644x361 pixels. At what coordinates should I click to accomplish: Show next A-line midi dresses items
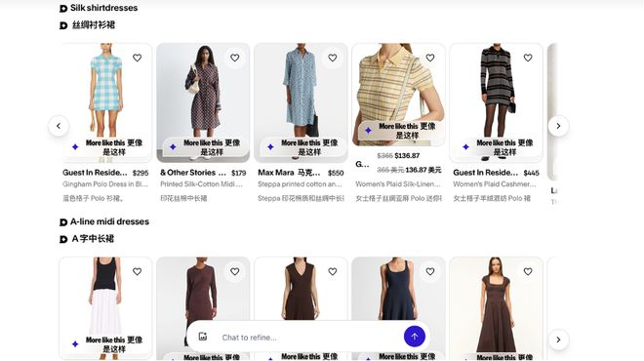(558, 340)
